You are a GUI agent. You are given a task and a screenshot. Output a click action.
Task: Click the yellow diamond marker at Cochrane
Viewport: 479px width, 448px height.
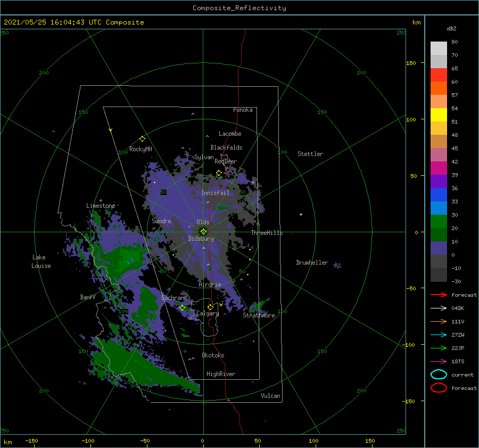tap(182, 308)
